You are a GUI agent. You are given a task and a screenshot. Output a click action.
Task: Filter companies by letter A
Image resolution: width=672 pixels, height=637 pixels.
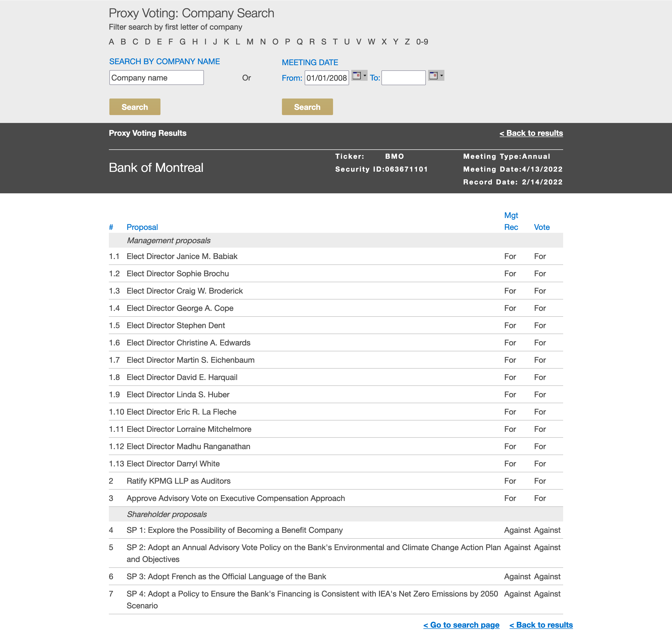pyautogui.click(x=111, y=42)
